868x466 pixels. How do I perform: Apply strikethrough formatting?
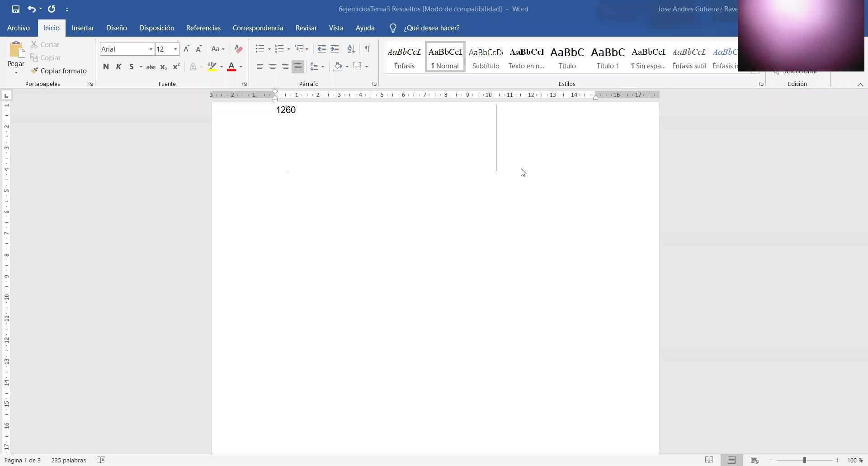pos(151,67)
